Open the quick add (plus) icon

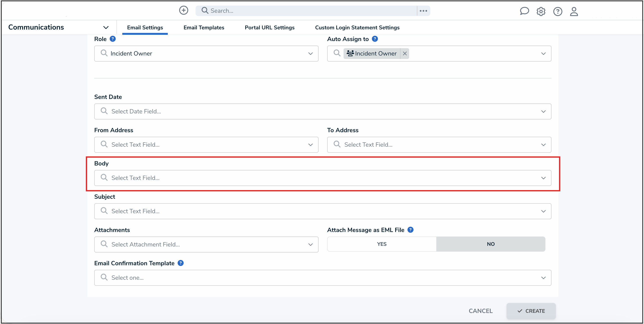pyautogui.click(x=184, y=10)
